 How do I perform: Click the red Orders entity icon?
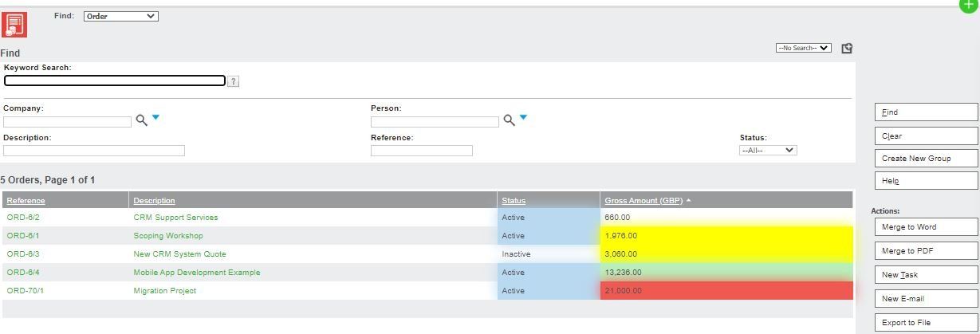click(14, 24)
